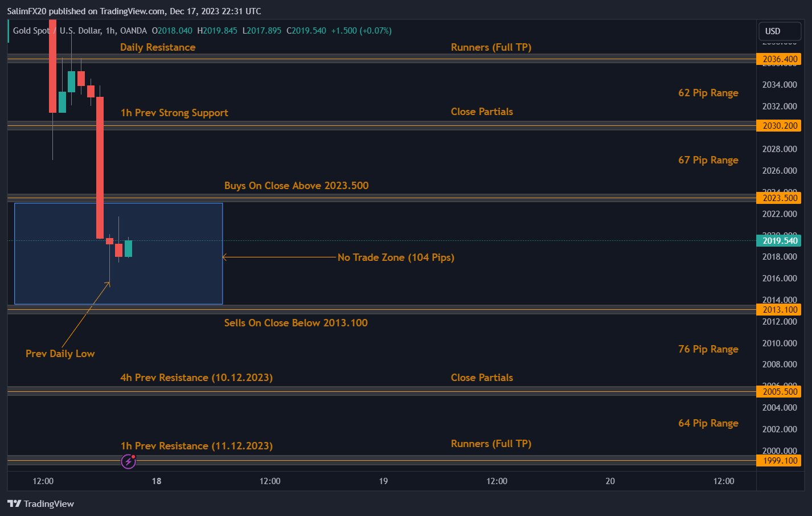Click the C2019.540 close value in the legend
This screenshot has width=812, height=516.
306,31
